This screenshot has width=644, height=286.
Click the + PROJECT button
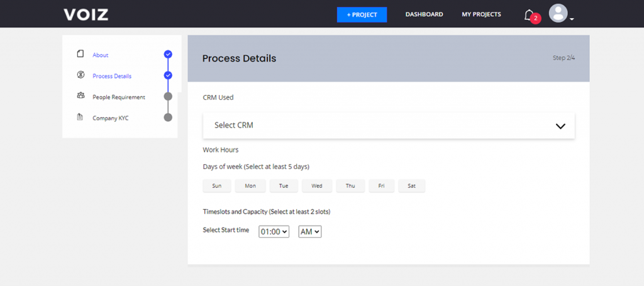click(362, 15)
